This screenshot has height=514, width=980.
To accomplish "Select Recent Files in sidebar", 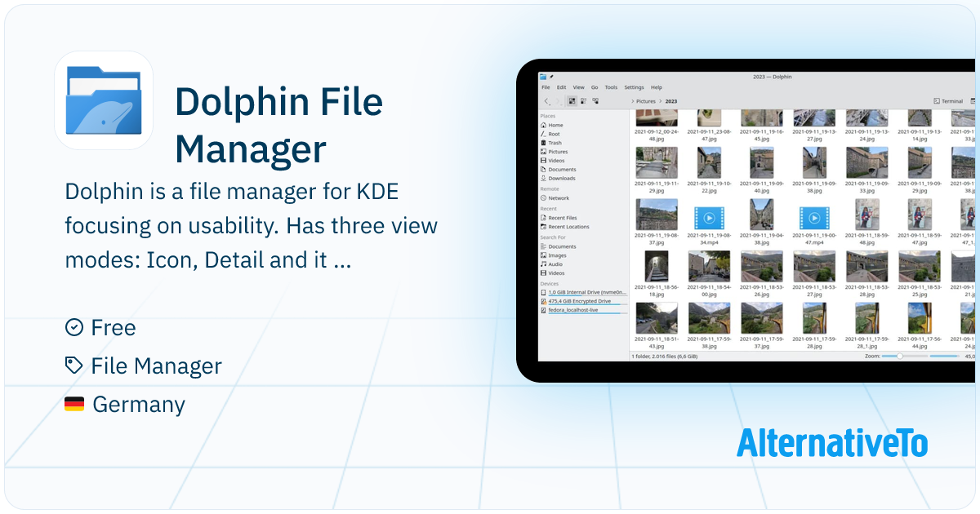I will coord(563,218).
